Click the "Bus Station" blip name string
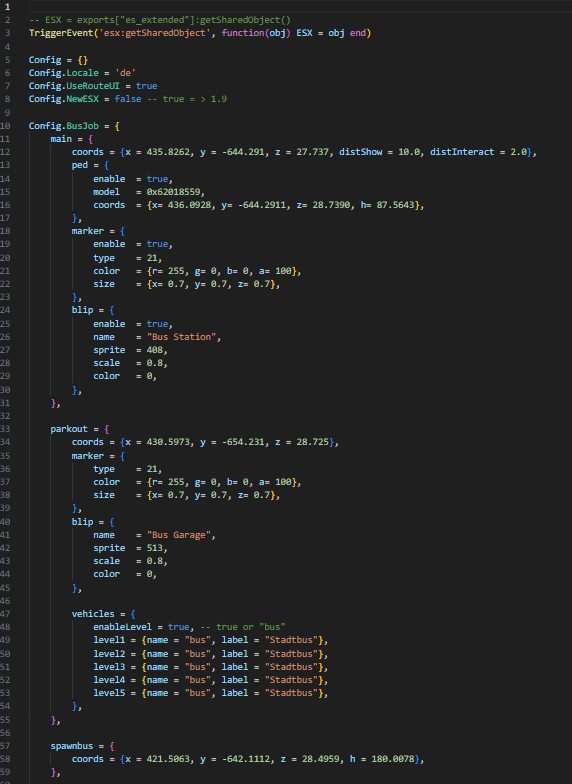 coord(182,337)
